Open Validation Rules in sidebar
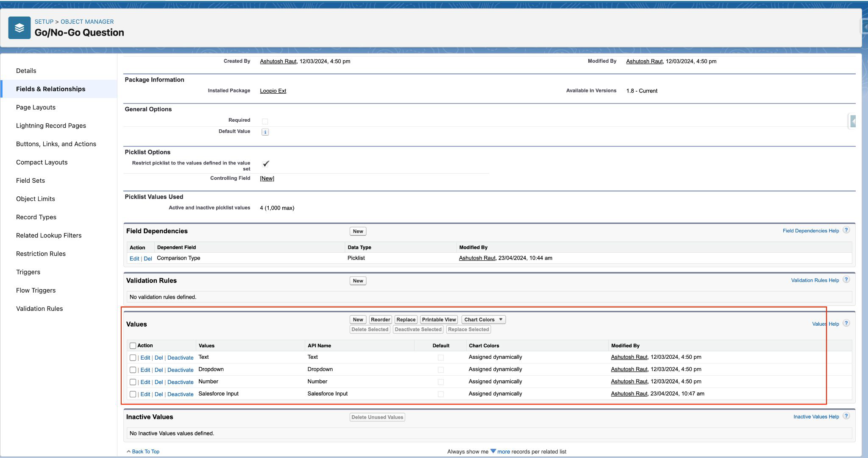The image size is (868, 458). point(39,308)
